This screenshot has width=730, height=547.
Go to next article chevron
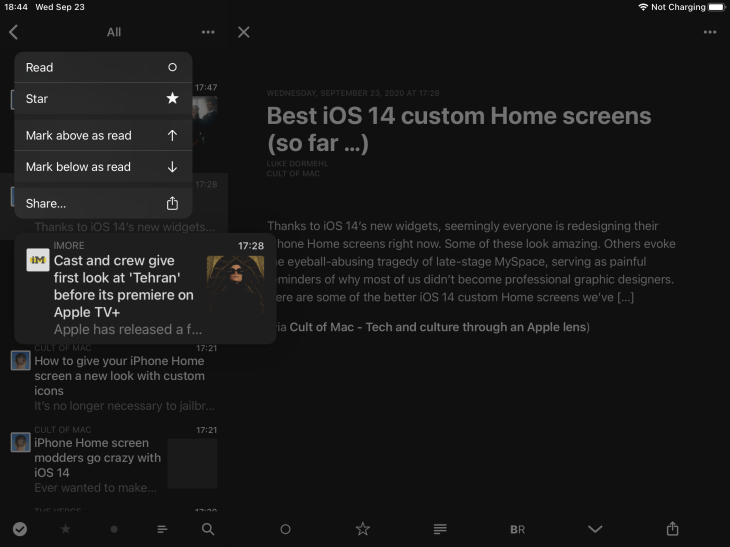pyautogui.click(x=595, y=529)
